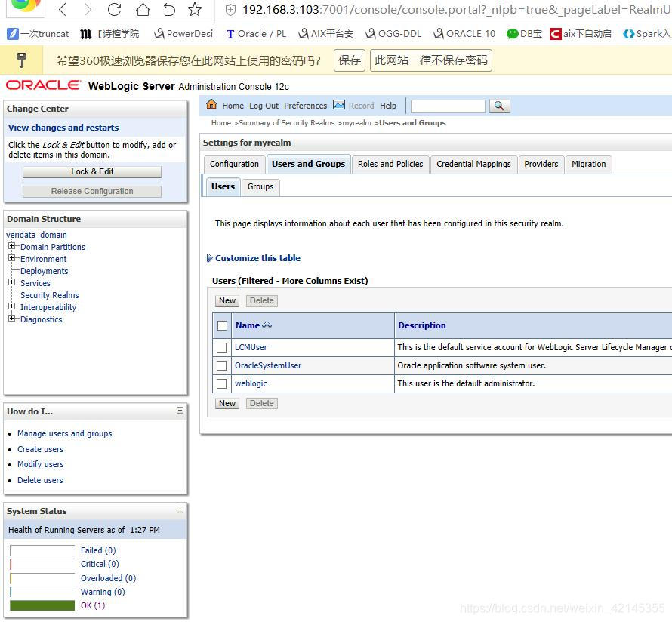
Task: Expand the Domain Partitions tree node
Action: pos(12,246)
